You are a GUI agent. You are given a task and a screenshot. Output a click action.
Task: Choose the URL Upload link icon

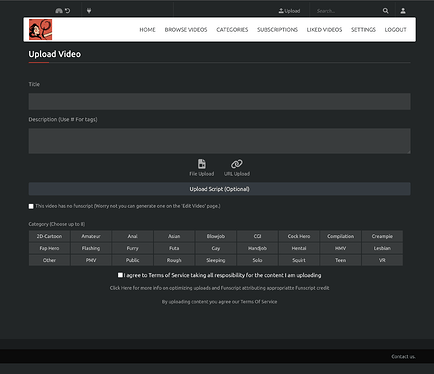(237, 164)
